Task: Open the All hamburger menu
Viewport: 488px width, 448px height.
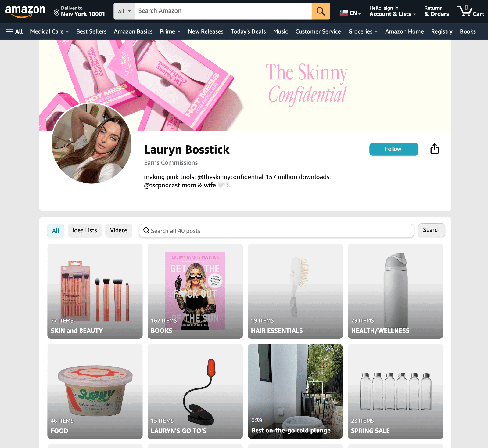Action: point(15,31)
